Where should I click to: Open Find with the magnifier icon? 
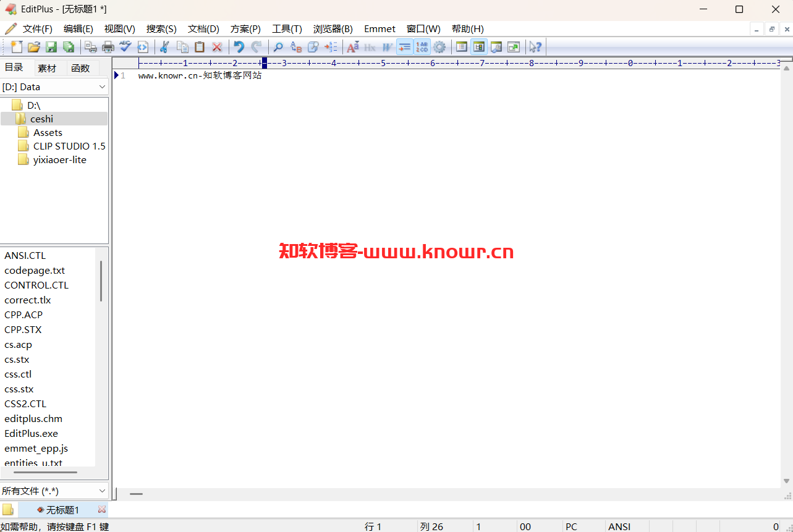(x=279, y=47)
